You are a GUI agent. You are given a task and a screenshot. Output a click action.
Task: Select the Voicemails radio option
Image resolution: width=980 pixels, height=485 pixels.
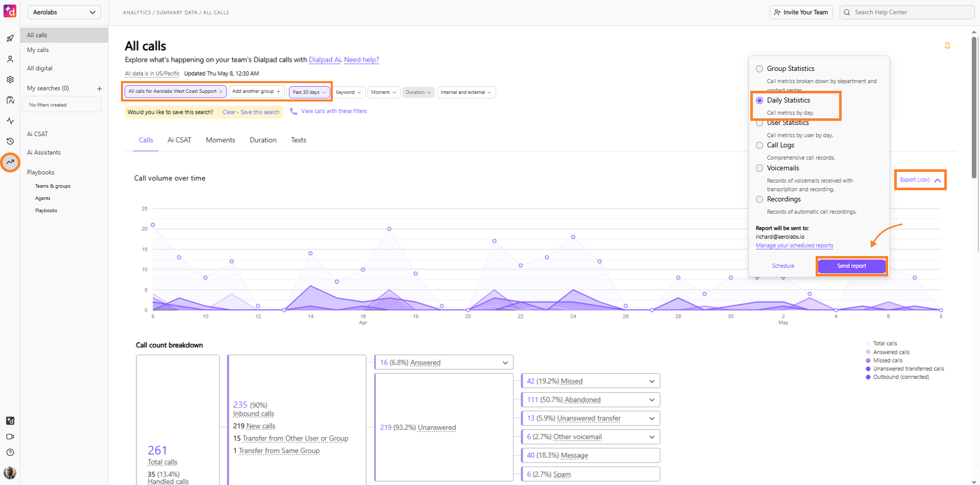759,168
